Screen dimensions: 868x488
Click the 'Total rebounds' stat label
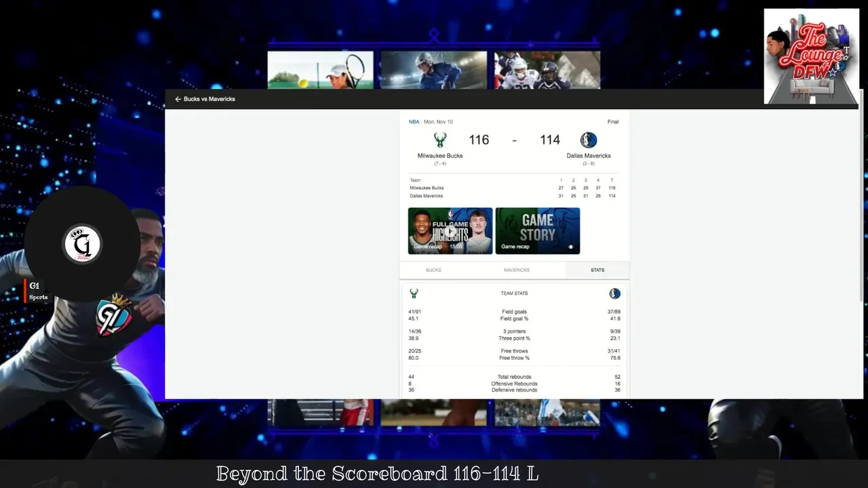[514, 377]
